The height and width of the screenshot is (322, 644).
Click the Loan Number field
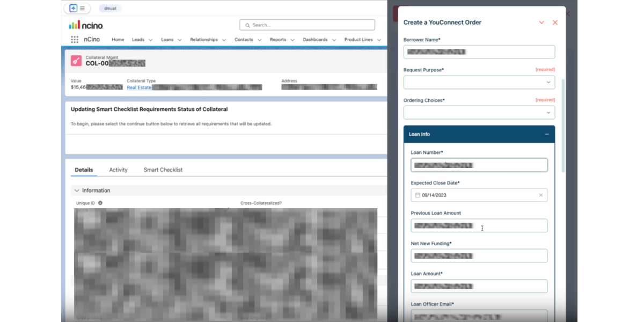479,165
